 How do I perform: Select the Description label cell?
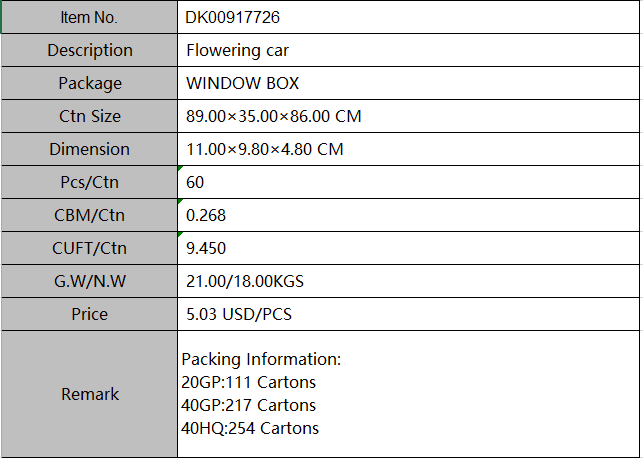point(89,50)
